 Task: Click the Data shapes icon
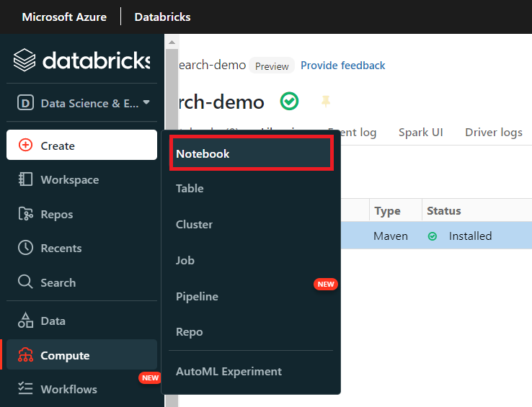[25, 320]
